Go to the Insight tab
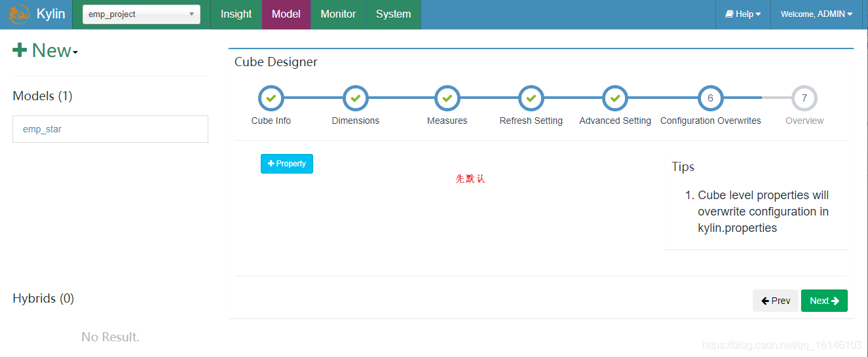Screen dimensions: 868x357 (x=236, y=14)
